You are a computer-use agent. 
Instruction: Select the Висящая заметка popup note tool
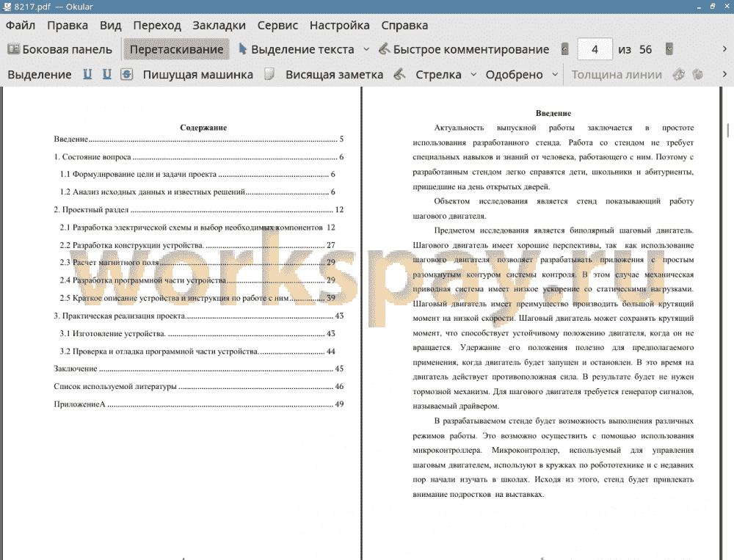click(x=334, y=74)
